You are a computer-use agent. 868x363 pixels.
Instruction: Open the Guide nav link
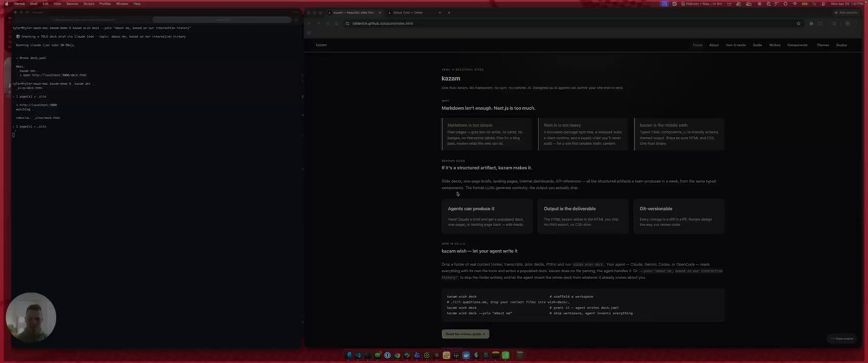tap(757, 45)
